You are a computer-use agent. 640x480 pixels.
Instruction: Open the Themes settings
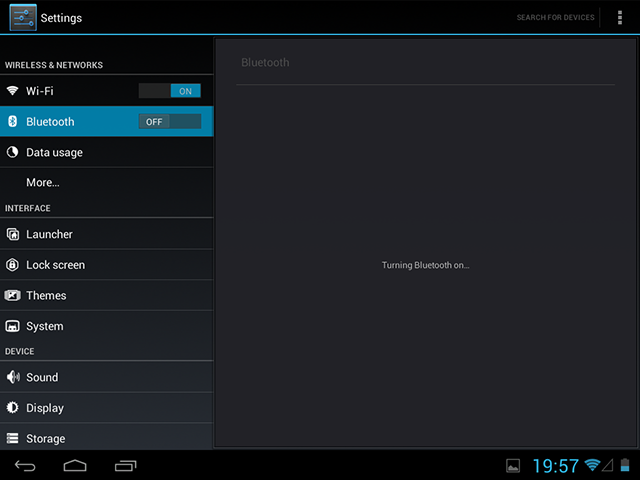tap(46, 296)
